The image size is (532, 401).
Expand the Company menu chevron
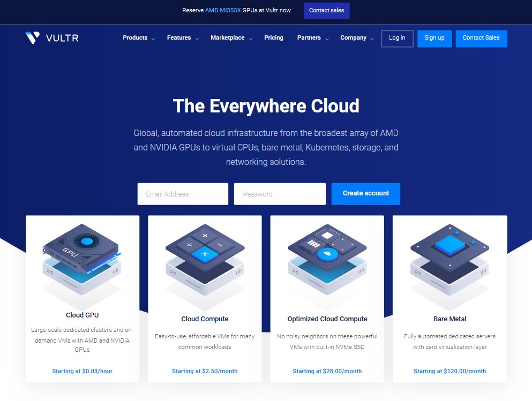[372, 39]
